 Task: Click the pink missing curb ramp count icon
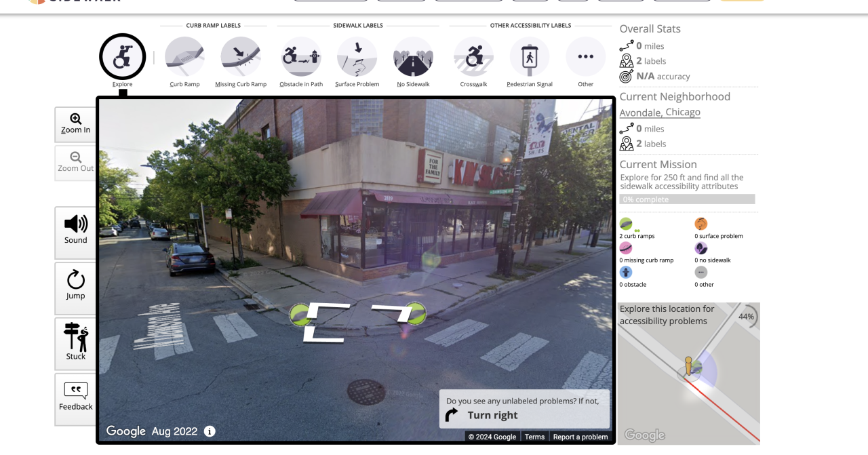coord(626,248)
